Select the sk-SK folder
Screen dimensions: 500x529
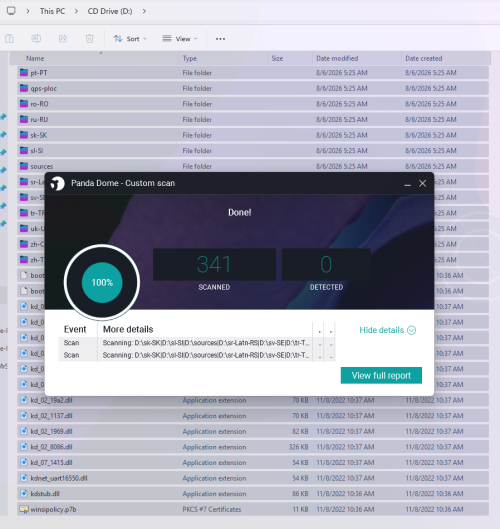[253, 135]
